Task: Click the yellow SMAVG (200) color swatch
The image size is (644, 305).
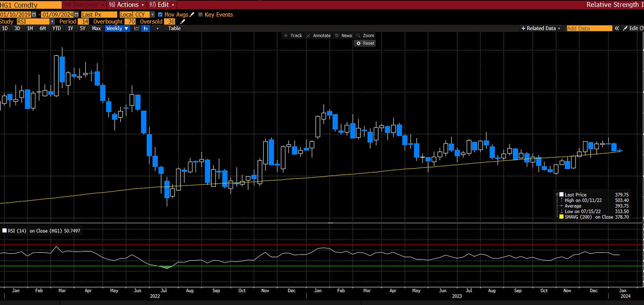Action: [x=561, y=216]
